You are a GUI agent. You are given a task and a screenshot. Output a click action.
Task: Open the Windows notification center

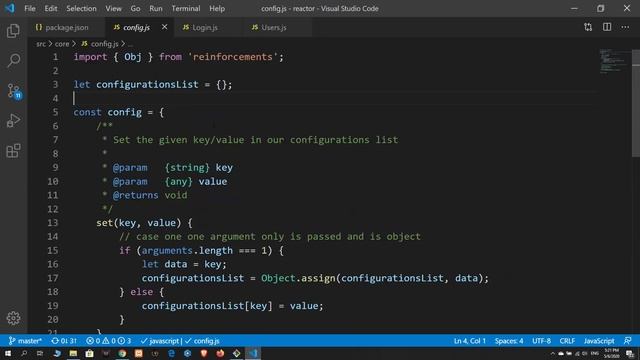pyautogui.click(x=630, y=353)
